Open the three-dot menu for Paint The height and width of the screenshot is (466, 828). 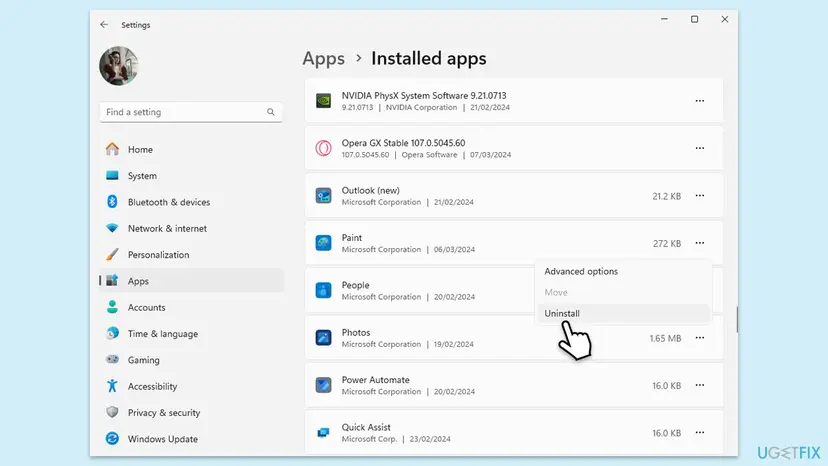click(700, 243)
